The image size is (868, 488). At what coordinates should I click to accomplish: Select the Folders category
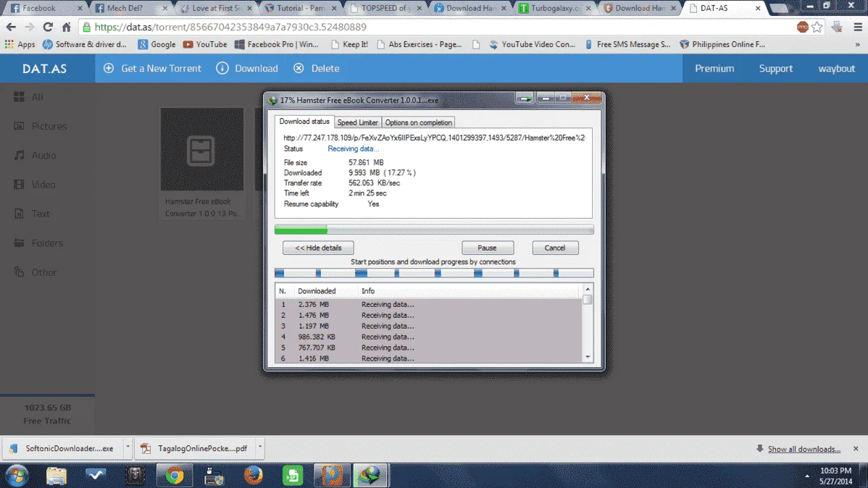pos(38,243)
